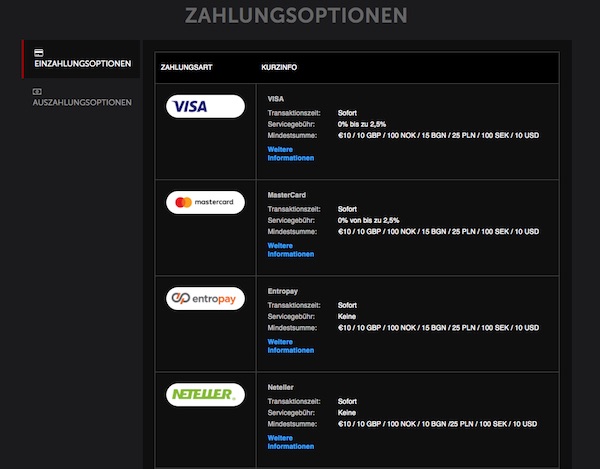The width and height of the screenshot is (600, 469).
Task: Click the cash icon above Auszahlungsoptionen
Action: click(x=37, y=91)
